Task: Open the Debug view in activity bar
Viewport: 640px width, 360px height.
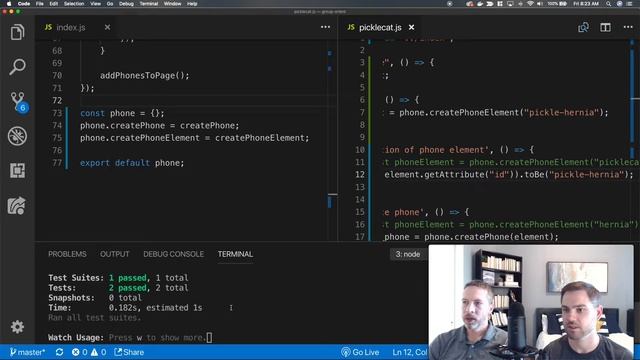Action: click(17, 136)
